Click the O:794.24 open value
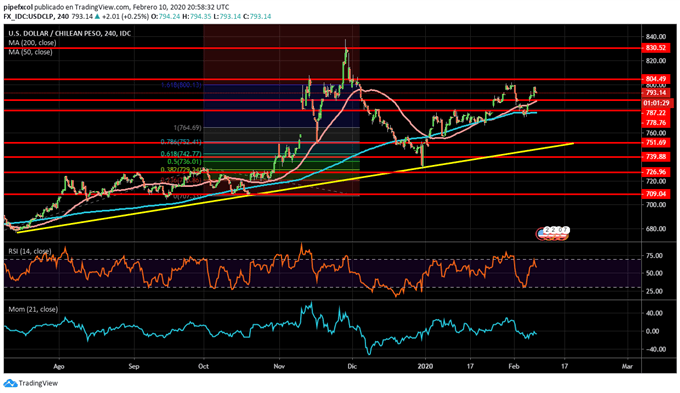This screenshot has width=680, height=393. click(166, 16)
